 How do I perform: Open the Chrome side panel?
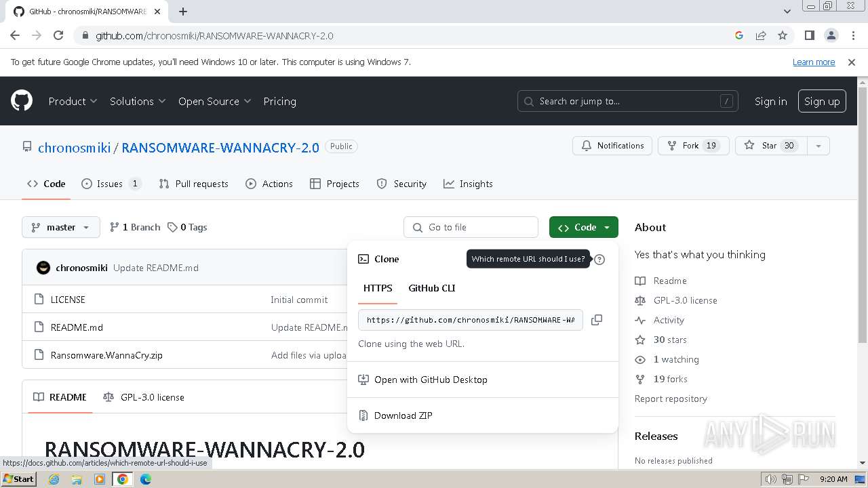click(x=809, y=35)
